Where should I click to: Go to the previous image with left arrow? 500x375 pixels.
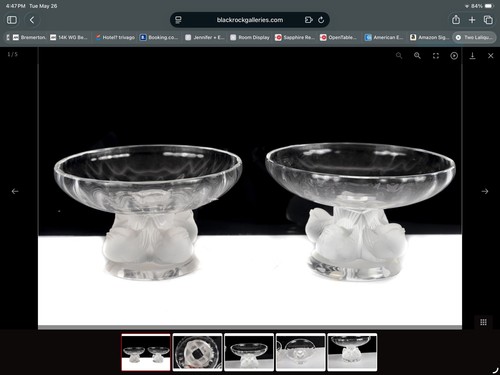tap(15, 191)
